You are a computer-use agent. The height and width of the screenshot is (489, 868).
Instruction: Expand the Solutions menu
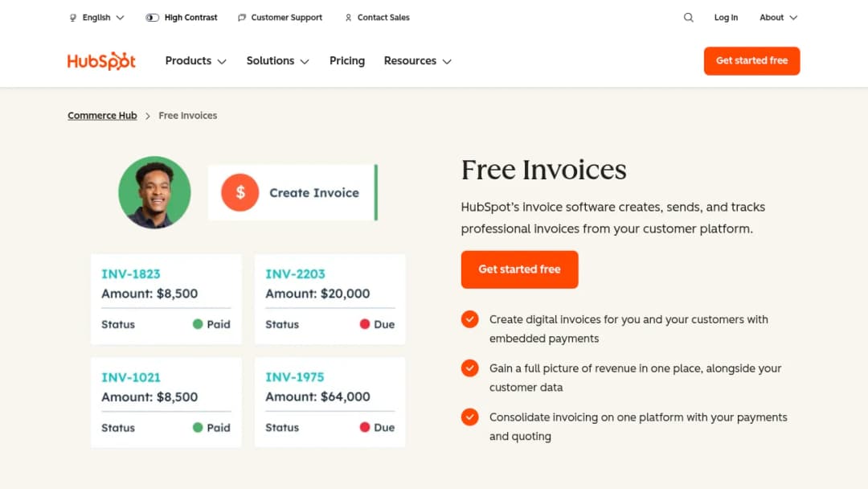coord(277,61)
